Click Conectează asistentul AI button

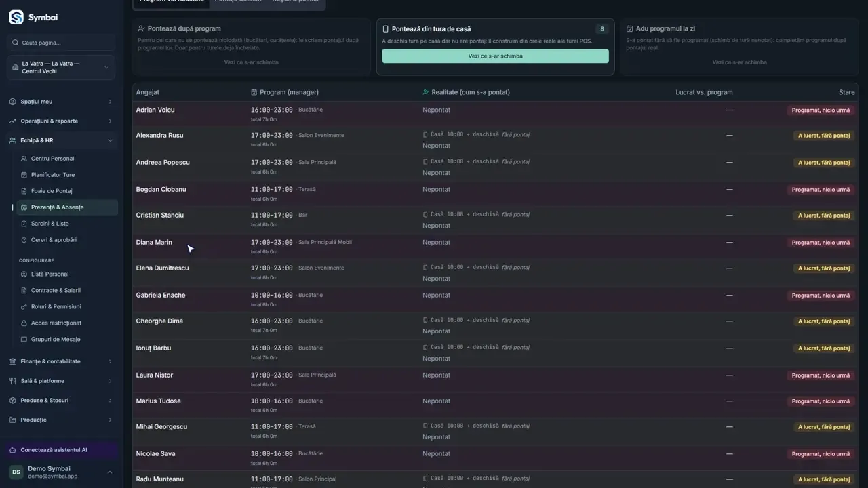tap(61, 450)
